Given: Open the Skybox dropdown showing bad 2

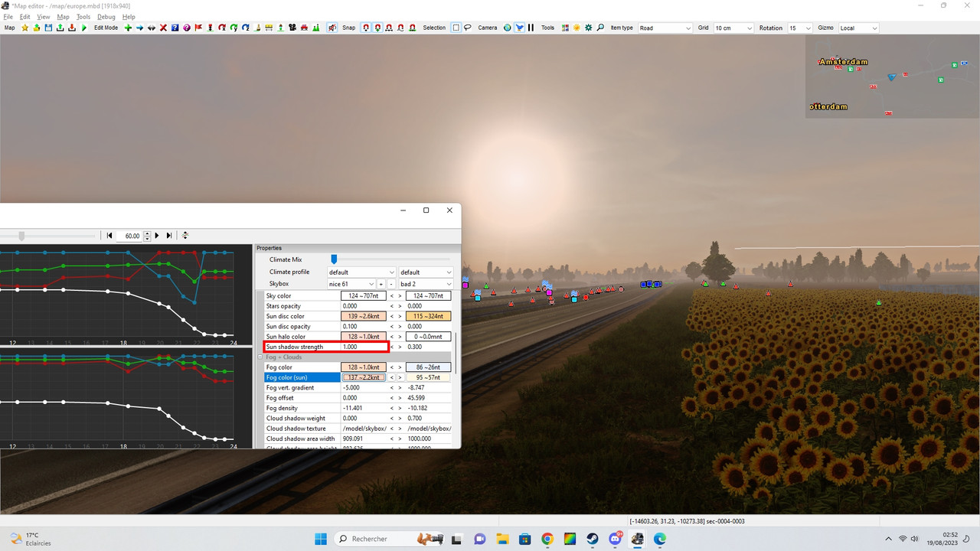Looking at the screenshot, I should click(426, 284).
